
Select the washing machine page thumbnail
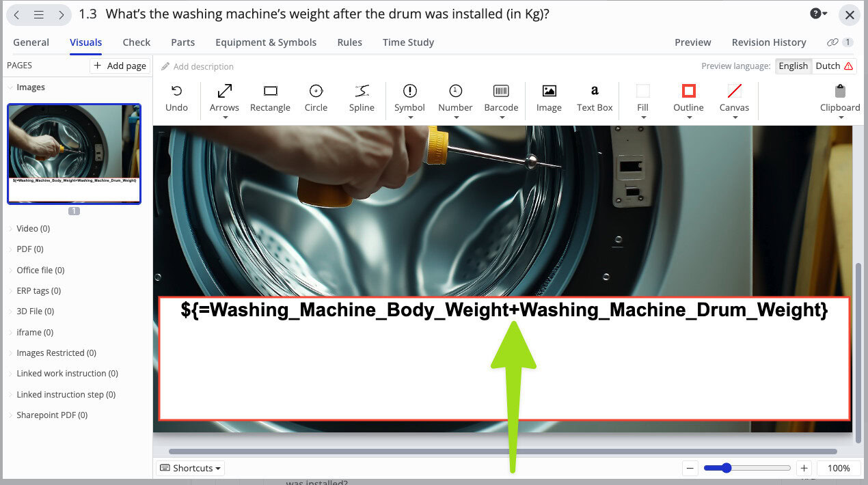pos(74,153)
